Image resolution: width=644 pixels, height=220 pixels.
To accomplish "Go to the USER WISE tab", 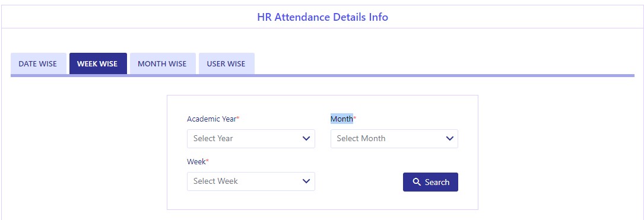I will pos(226,63).
